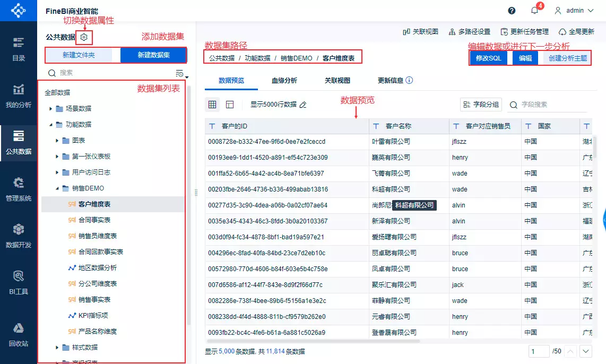
Task: Click 创建分析主题 button
Action: [x=568, y=58]
